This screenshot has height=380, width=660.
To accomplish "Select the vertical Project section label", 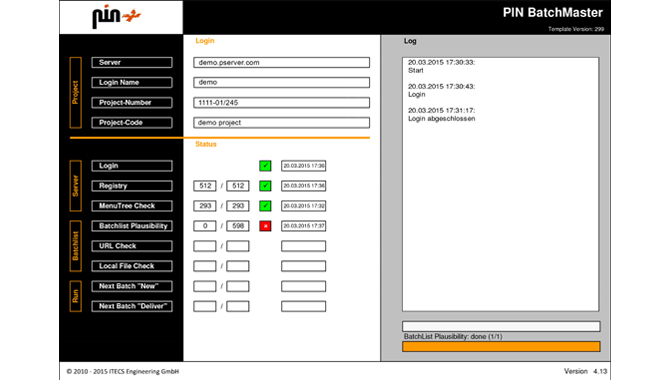I will pyautogui.click(x=75, y=93).
